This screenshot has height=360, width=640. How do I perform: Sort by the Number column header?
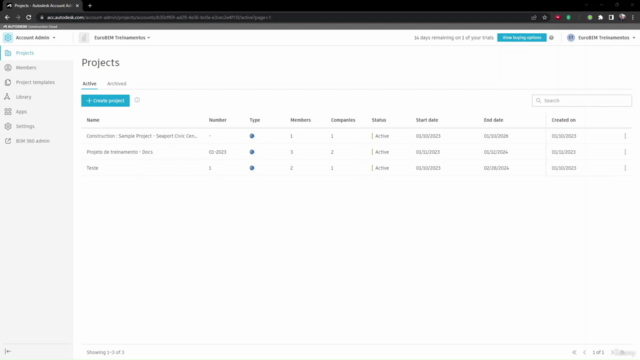click(218, 120)
